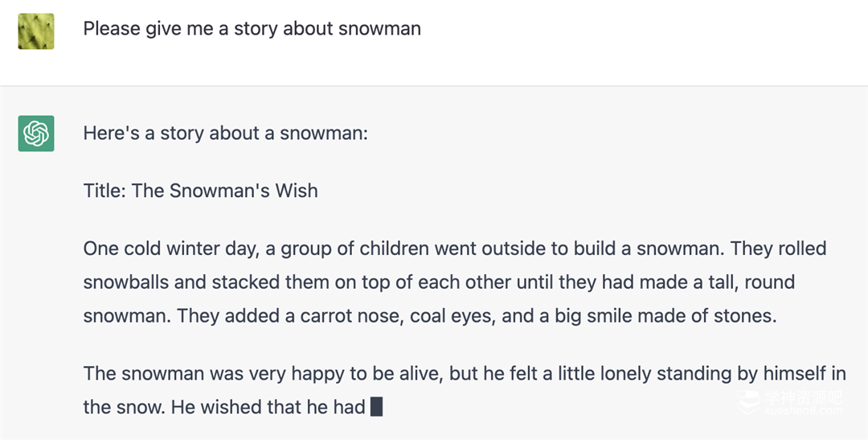This screenshot has width=868, height=440.
Task: Click the word 'Title:' in the response
Action: 104,191
